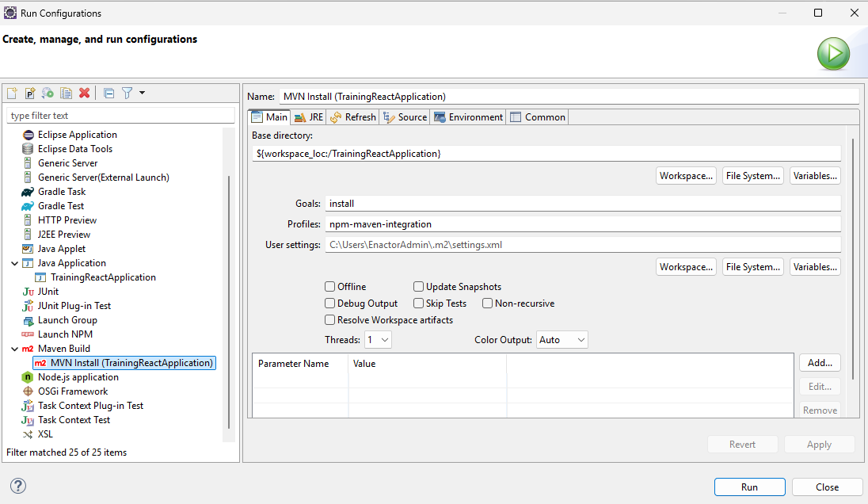
Task: Click the Run button at the bottom
Action: coord(749,487)
